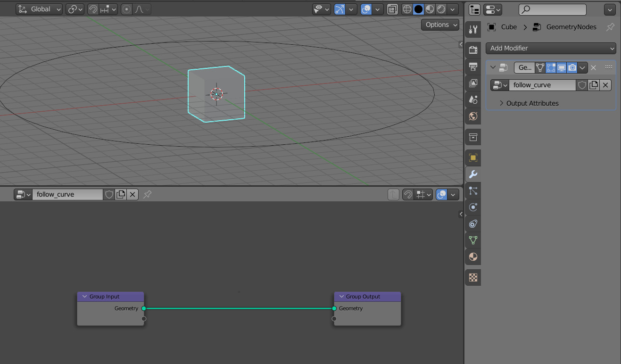Unlink the follow_curve node group

(605, 85)
